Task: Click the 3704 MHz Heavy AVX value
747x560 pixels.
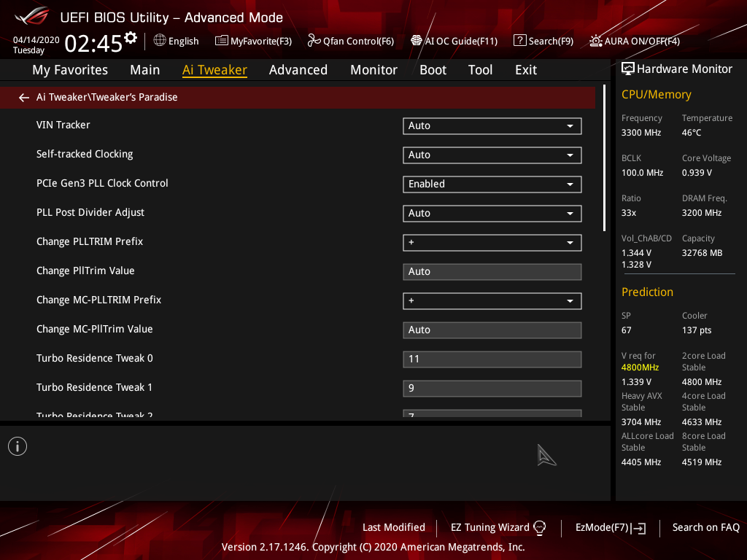Action: coord(640,422)
